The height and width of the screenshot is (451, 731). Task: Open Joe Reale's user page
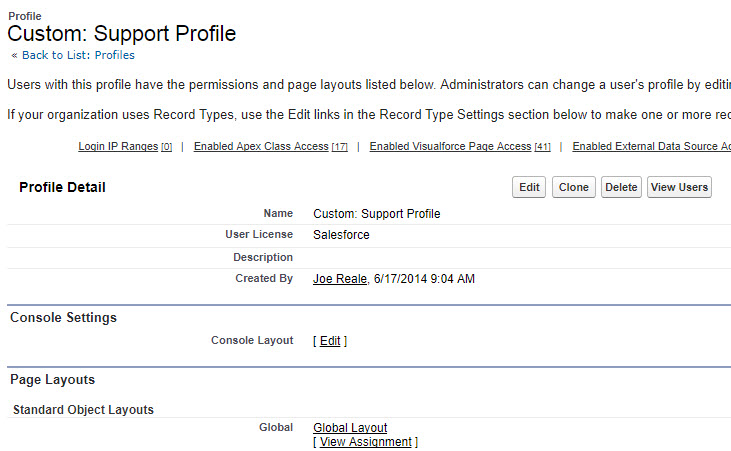click(340, 279)
